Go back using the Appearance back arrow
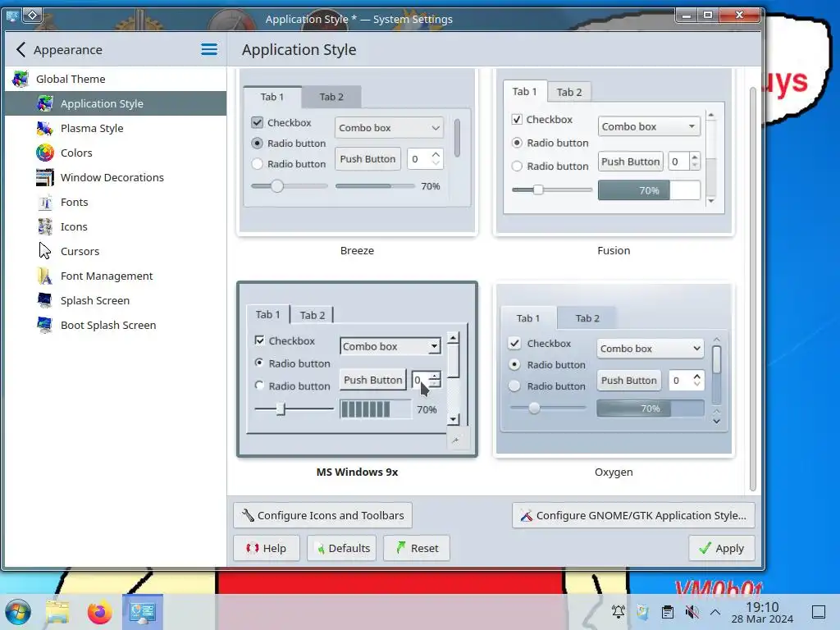The width and height of the screenshot is (840, 630). 21,50
